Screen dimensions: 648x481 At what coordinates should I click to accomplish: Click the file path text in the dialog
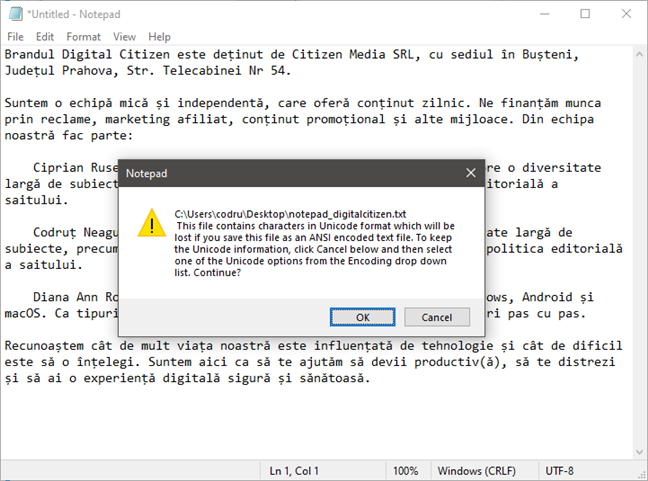[x=290, y=214]
